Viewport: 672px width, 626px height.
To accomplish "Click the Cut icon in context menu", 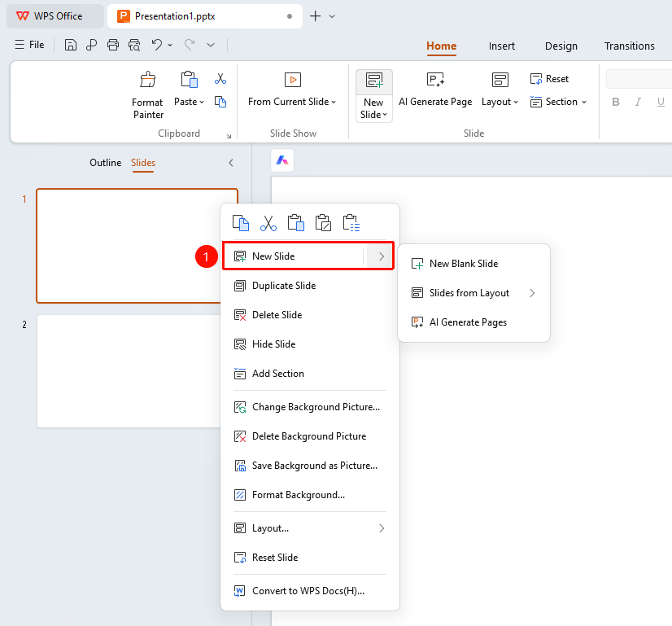I will coord(268,223).
